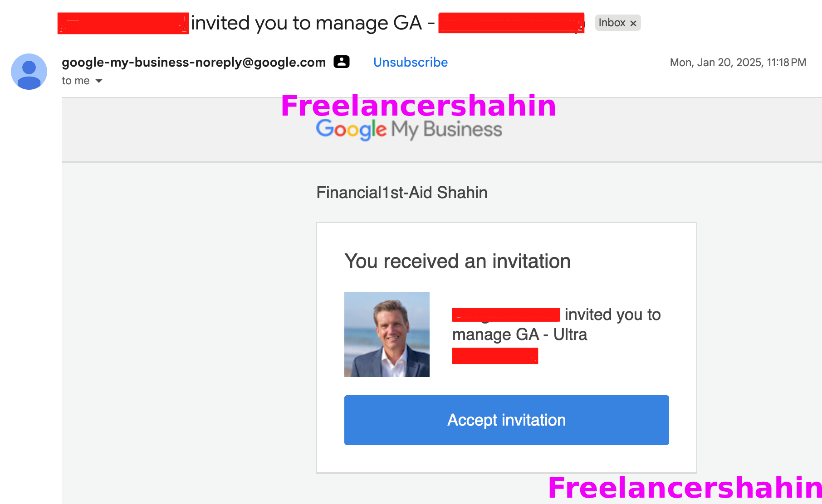Click the redacted block under "manage GA - Ultra"
Image resolution: width=822 pixels, height=504 pixels.
click(x=495, y=356)
